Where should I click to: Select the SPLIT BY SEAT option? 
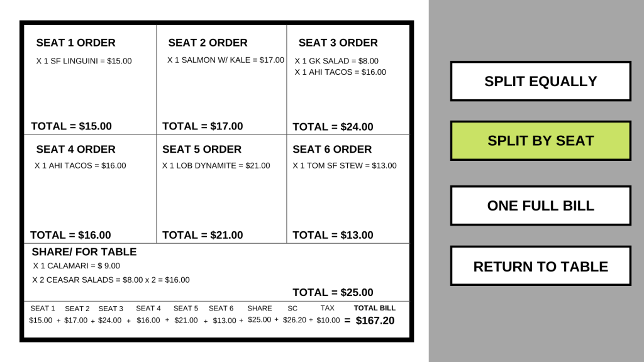click(x=540, y=141)
